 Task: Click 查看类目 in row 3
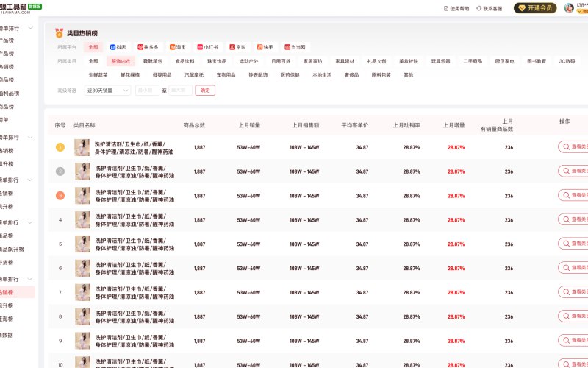[x=573, y=195]
